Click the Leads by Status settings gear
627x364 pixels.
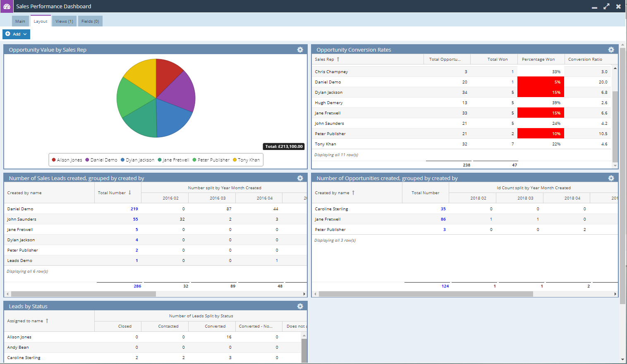click(300, 306)
